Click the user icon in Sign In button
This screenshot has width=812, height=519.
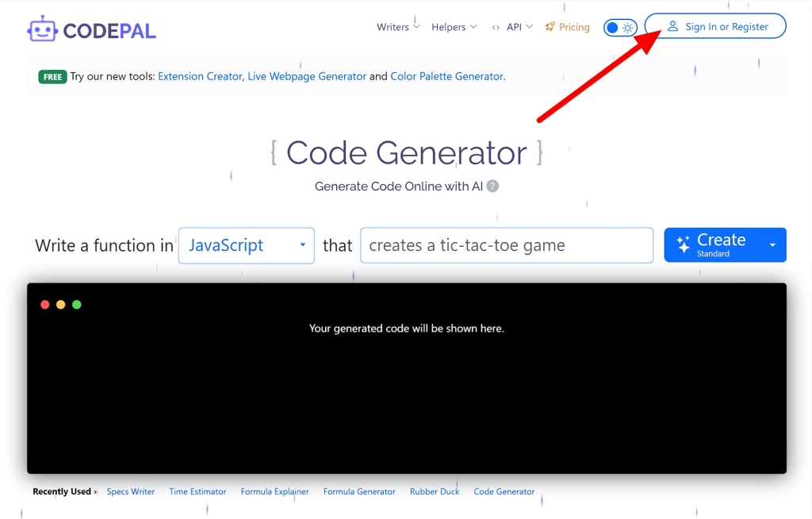click(672, 26)
